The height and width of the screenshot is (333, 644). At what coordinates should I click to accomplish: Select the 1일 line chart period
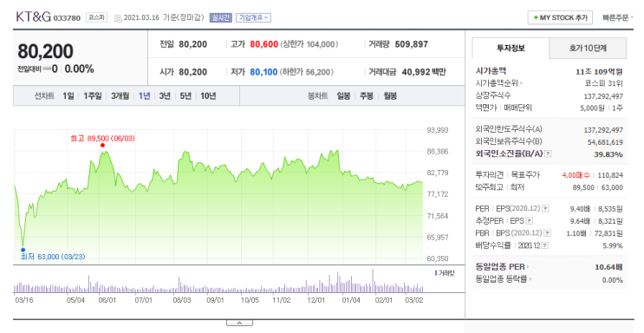pyautogui.click(x=68, y=95)
